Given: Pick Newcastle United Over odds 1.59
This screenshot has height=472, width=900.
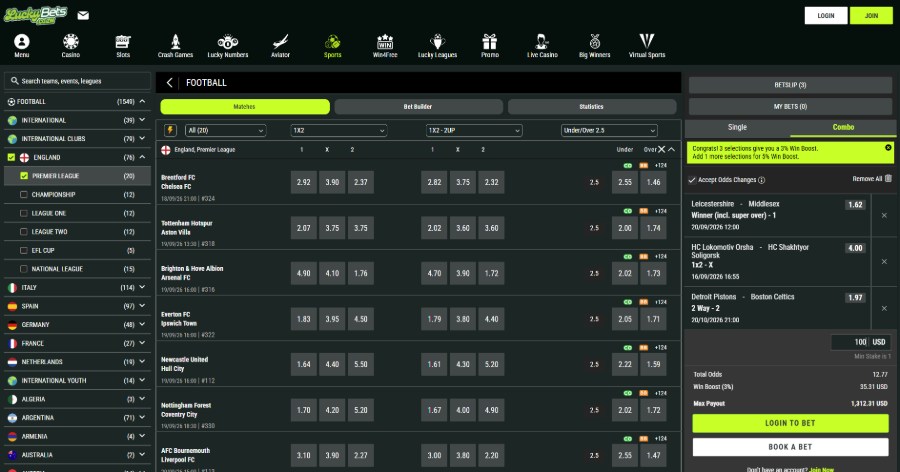Looking at the screenshot, I should click(x=653, y=364).
